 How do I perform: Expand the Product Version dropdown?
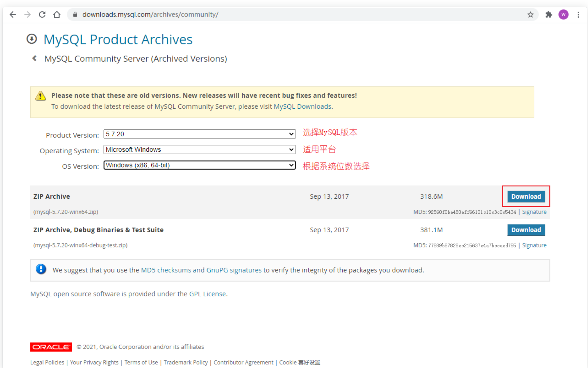[x=199, y=134]
